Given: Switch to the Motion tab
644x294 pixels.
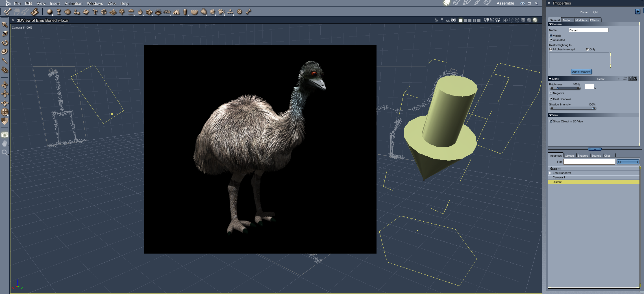Looking at the screenshot, I should click(x=567, y=20).
